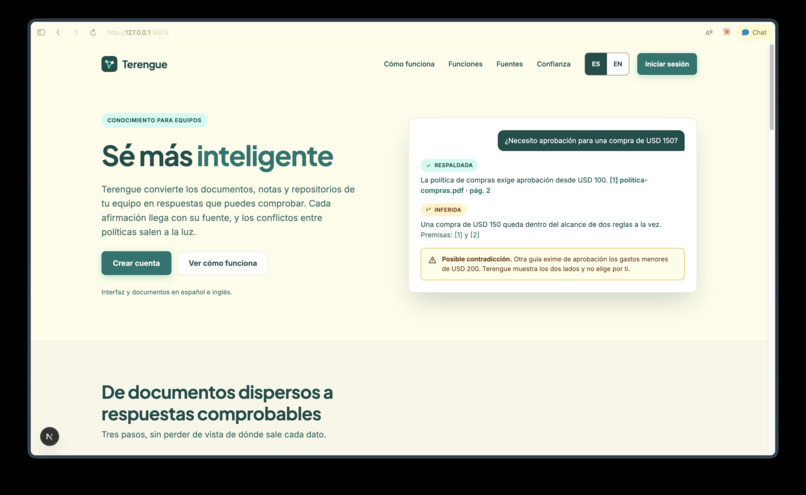
Task: Click the warning triangle icon in contradiction notice
Action: [432, 260]
